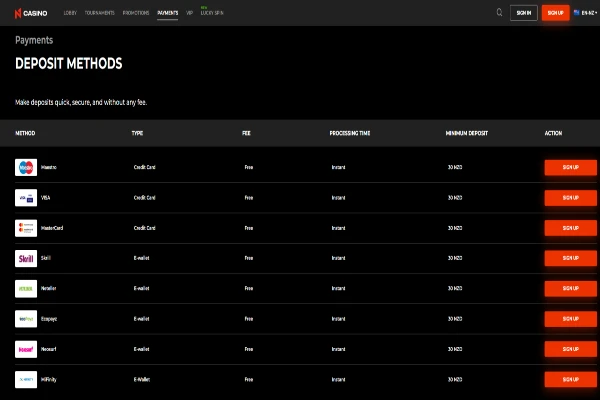Click the Sign In button in header
Image resolution: width=600 pixels, height=400 pixels.
[x=523, y=13]
